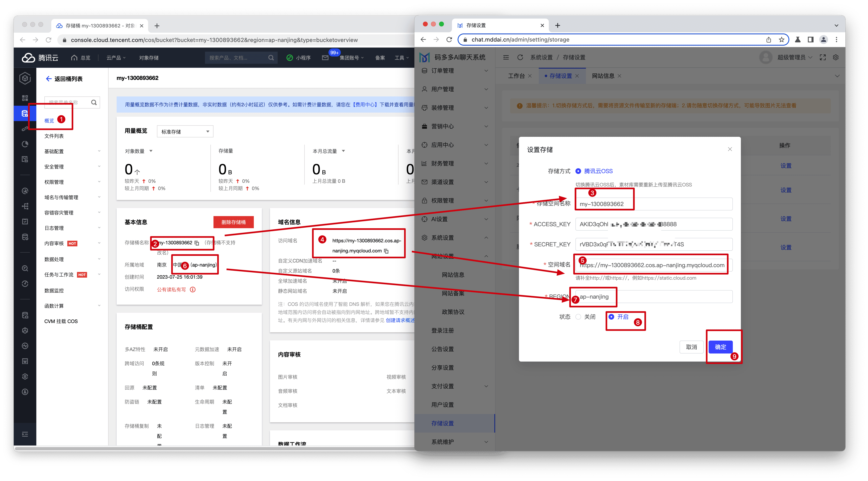The image size is (868, 481).
Task: Click the Tencent console horizontal scrollbar
Action: click(x=214, y=449)
